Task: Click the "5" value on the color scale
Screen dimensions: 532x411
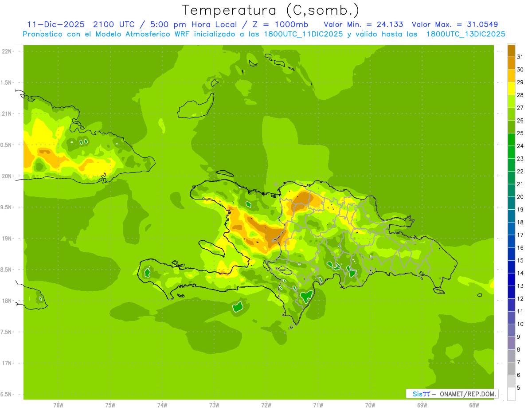Action: (519, 388)
